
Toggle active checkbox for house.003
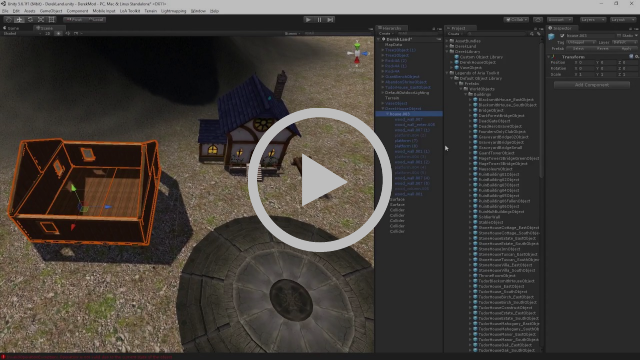click(x=562, y=36)
